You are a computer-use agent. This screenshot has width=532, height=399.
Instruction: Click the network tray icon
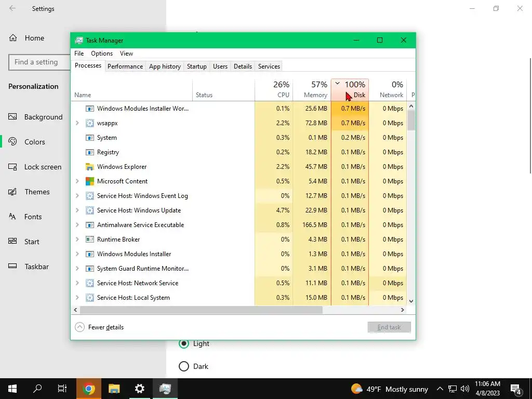[453, 389]
